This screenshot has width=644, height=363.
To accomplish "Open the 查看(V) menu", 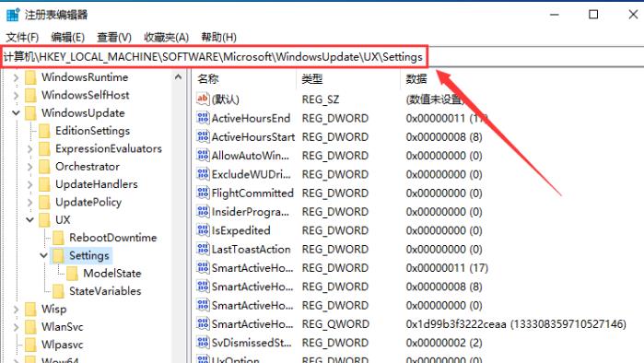I will coord(113,38).
